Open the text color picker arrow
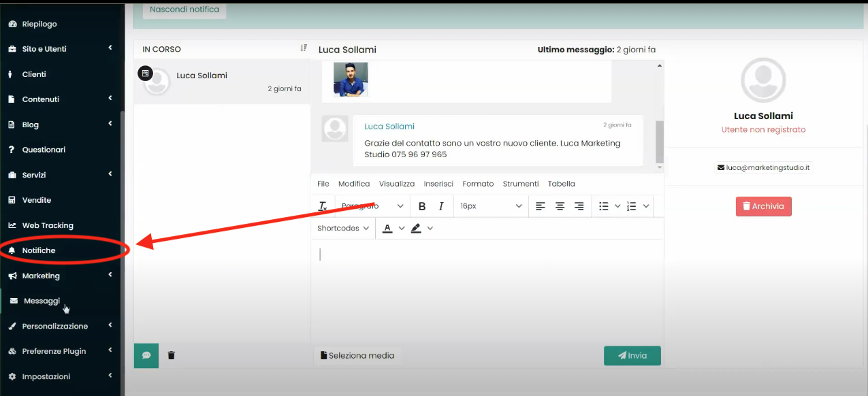The width and height of the screenshot is (868, 396). [x=402, y=229]
